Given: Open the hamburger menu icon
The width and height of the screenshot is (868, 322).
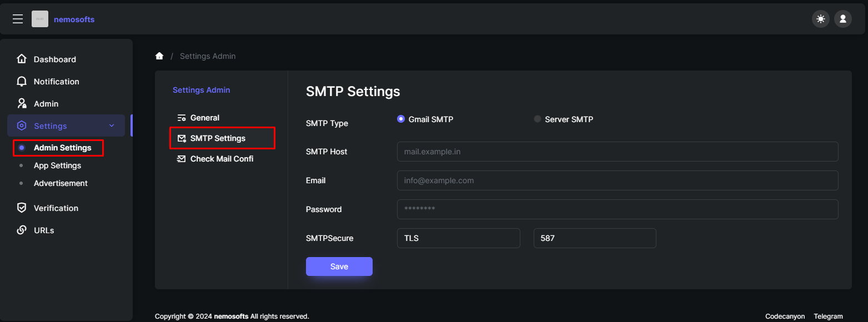Looking at the screenshot, I should point(18,19).
